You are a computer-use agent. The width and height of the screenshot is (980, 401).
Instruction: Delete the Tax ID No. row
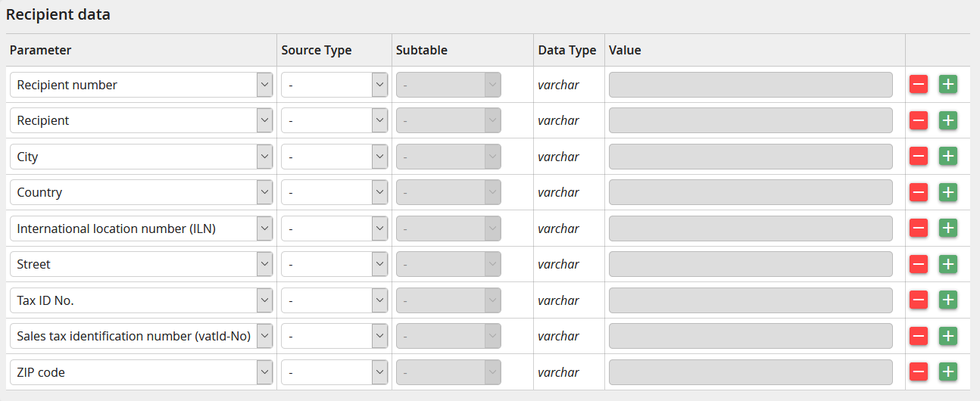919,300
